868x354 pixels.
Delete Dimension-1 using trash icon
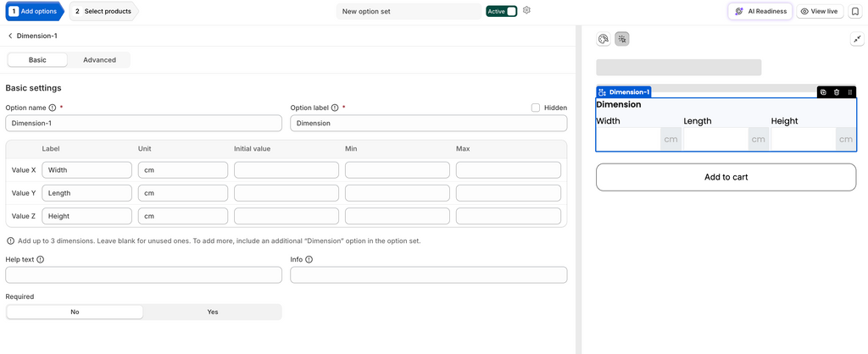tap(837, 92)
